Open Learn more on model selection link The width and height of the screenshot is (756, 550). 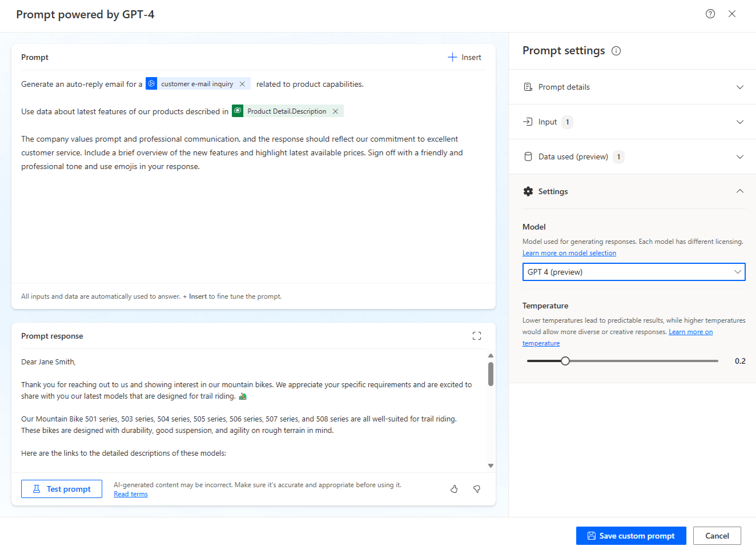[569, 253]
